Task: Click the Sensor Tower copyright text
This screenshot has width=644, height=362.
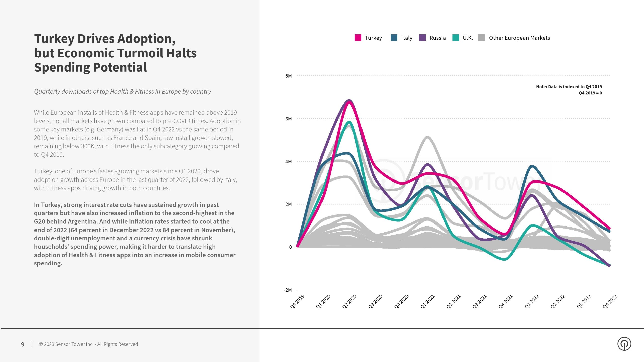Action: tap(88, 344)
